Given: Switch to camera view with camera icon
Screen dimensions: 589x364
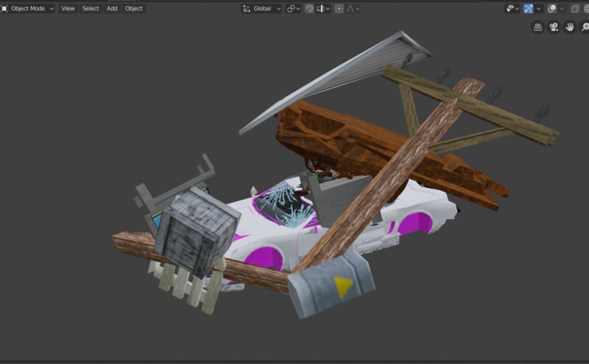Looking at the screenshot, I should [x=554, y=27].
